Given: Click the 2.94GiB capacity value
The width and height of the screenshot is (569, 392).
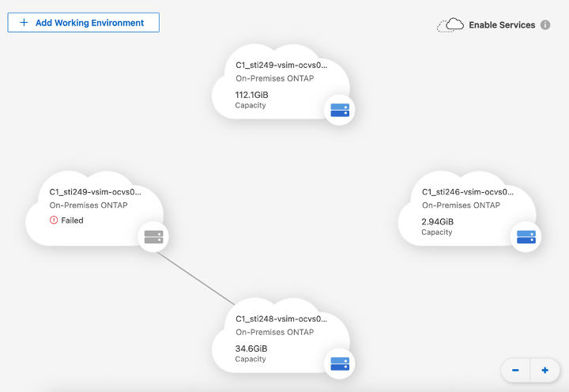Looking at the screenshot, I should click(438, 222).
